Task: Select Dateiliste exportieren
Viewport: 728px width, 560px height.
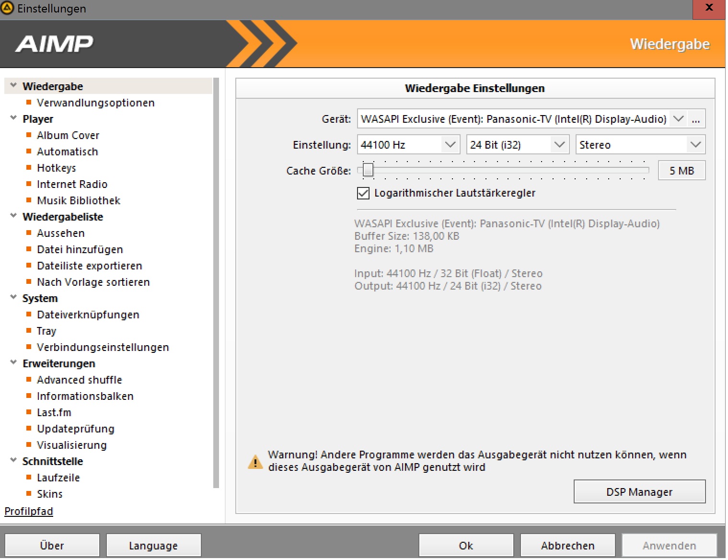Action: click(x=90, y=266)
